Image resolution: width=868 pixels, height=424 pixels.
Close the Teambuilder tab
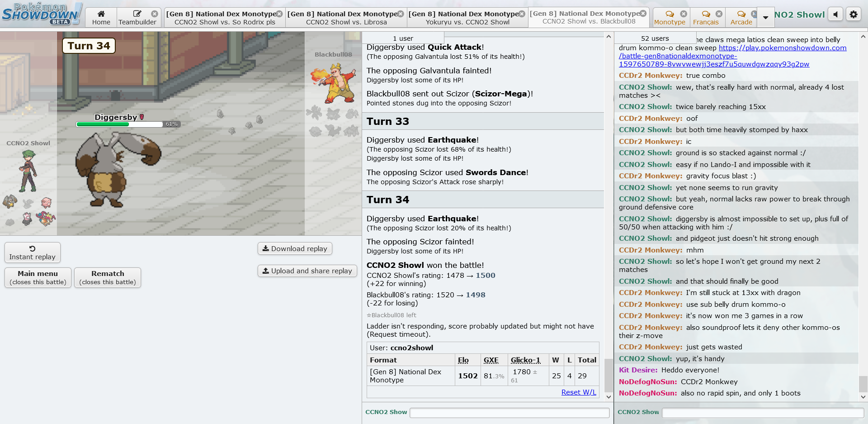tap(155, 14)
